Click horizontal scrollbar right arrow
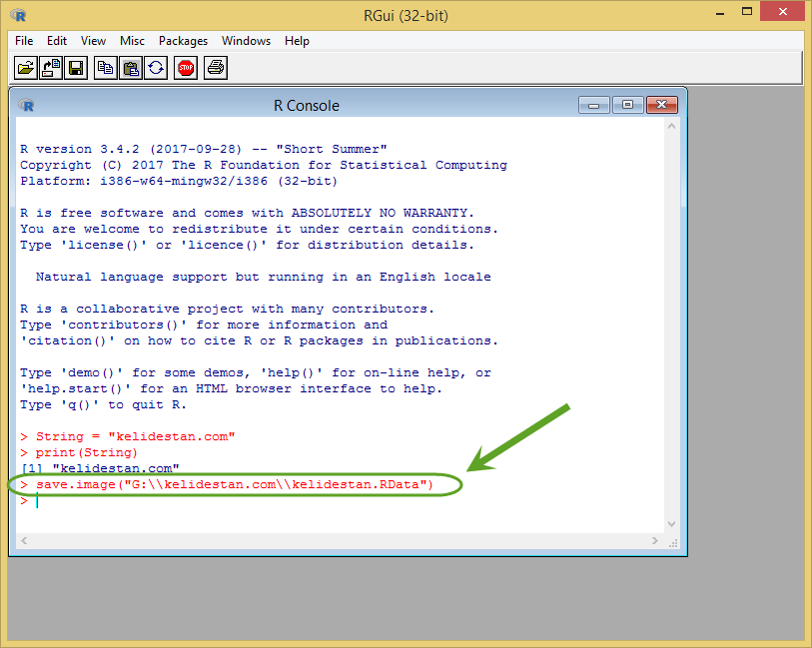Viewport: 812px width, 648px height. (x=655, y=541)
